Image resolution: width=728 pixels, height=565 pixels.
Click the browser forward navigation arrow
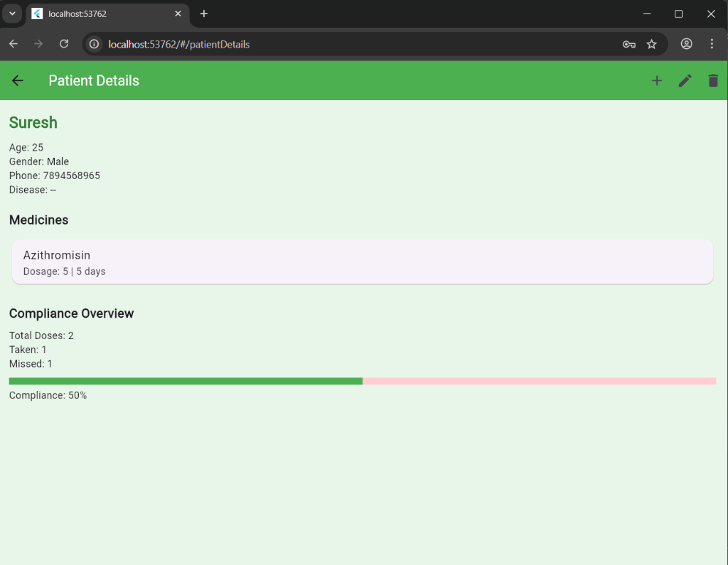coord(38,44)
